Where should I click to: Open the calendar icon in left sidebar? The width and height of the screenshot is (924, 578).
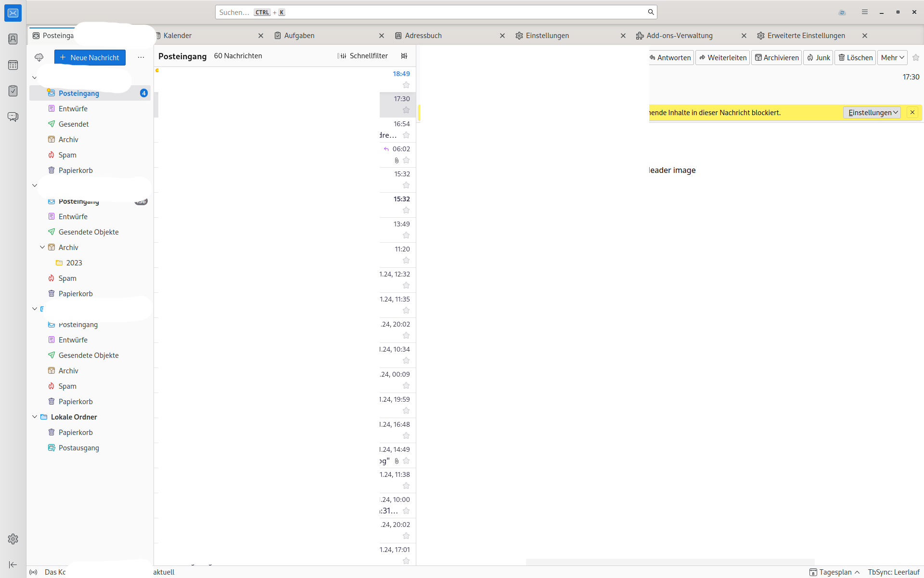coord(13,65)
